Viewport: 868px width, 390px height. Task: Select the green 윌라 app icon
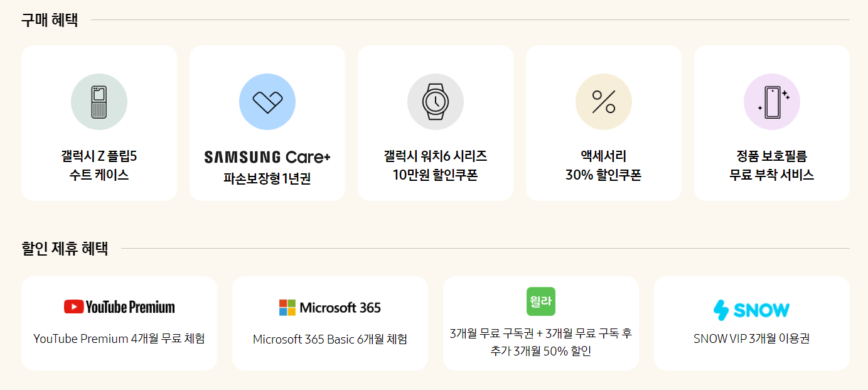540,301
